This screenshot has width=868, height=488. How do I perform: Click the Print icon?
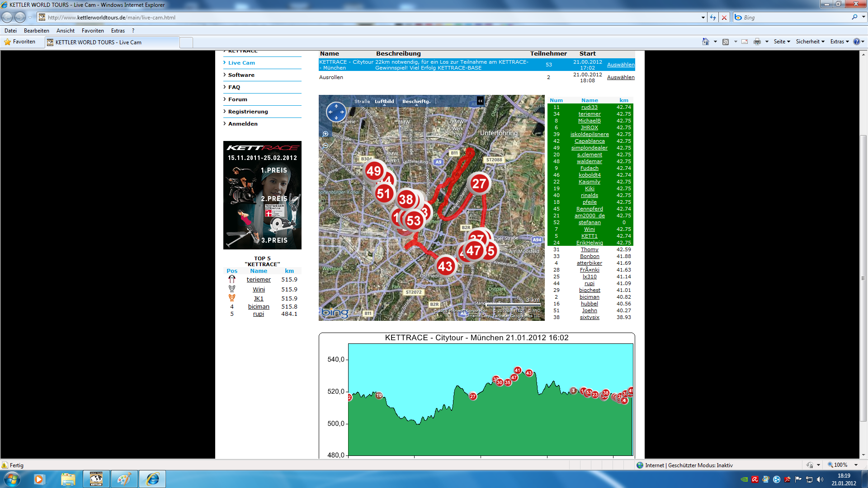click(x=757, y=42)
